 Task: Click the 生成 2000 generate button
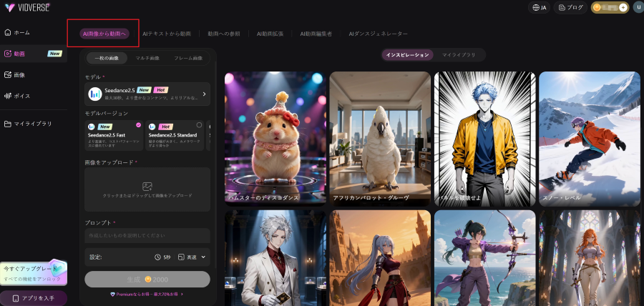click(147, 280)
